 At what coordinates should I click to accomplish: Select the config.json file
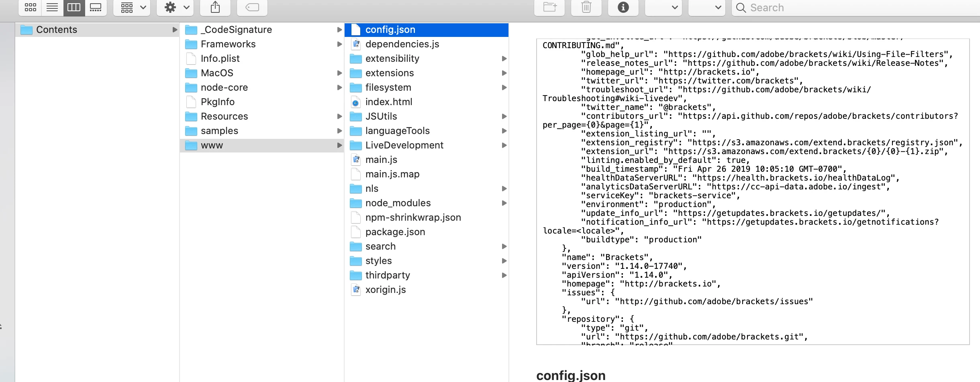tap(427, 30)
